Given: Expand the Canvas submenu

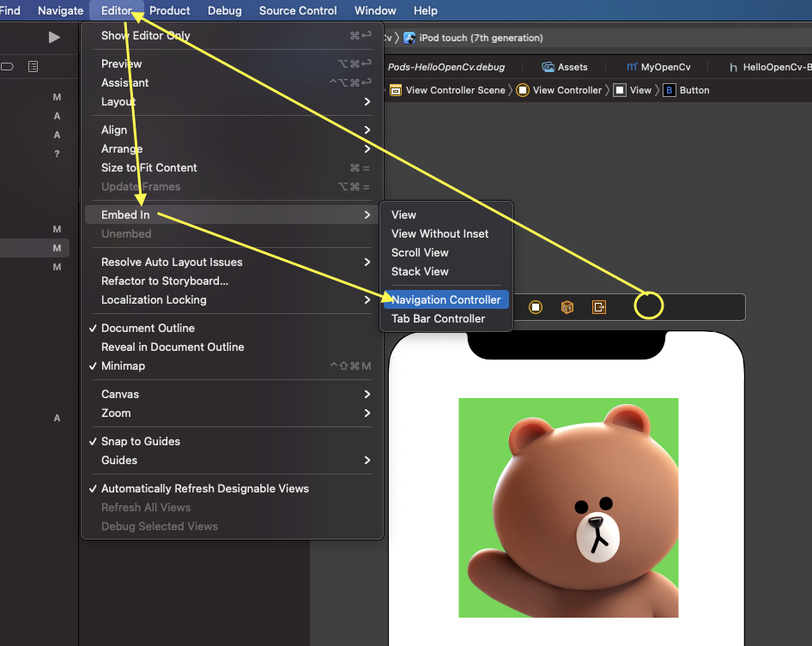Looking at the screenshot, I should point(233,394).
